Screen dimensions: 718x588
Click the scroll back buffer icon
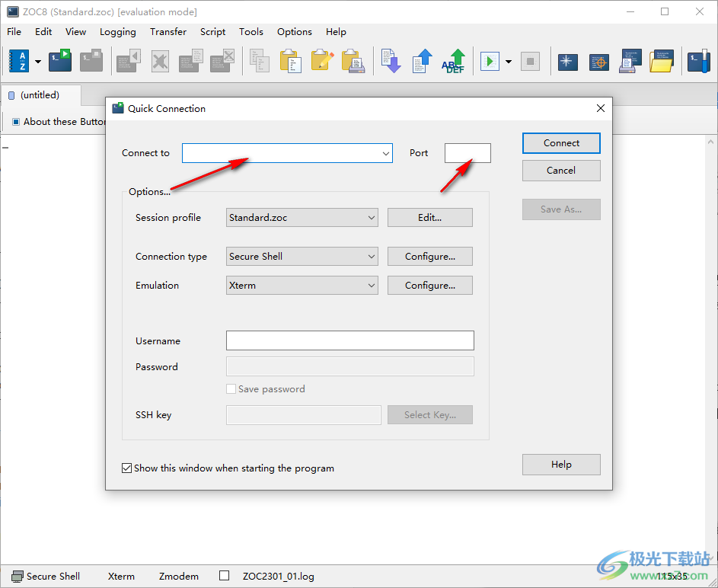[x=128, y=60]
